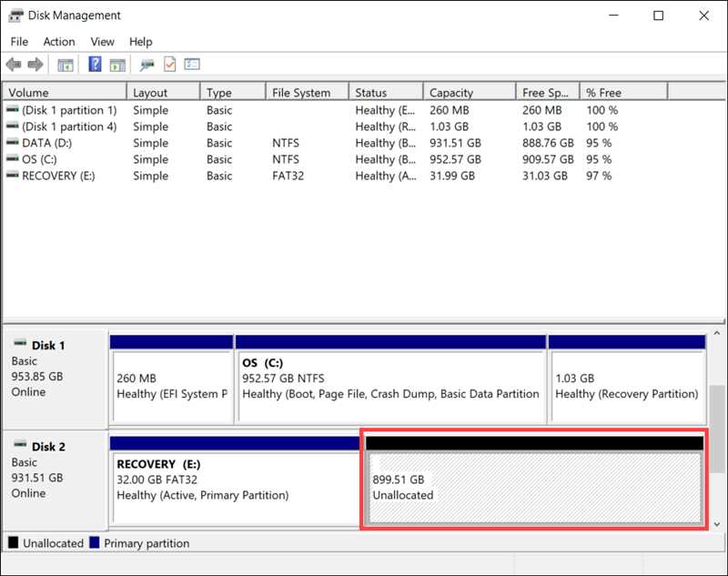This screenshot has width=728, height=576.
Task: Click the Disk 1 disk icon in graphical view
Action: [20, 344]
